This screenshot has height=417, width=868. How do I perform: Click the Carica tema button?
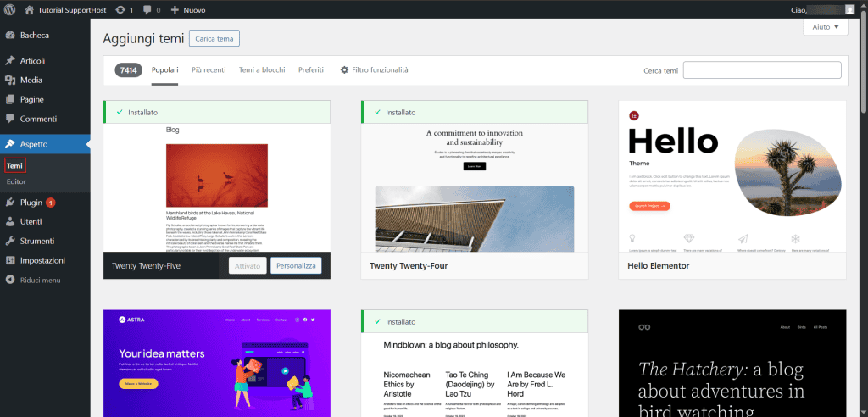[x=214, y=39]
